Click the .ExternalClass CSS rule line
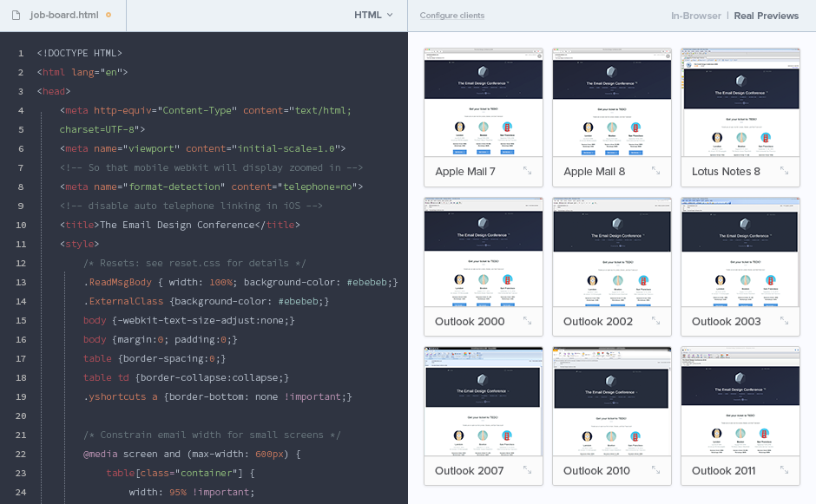 [x=206, y=301]
